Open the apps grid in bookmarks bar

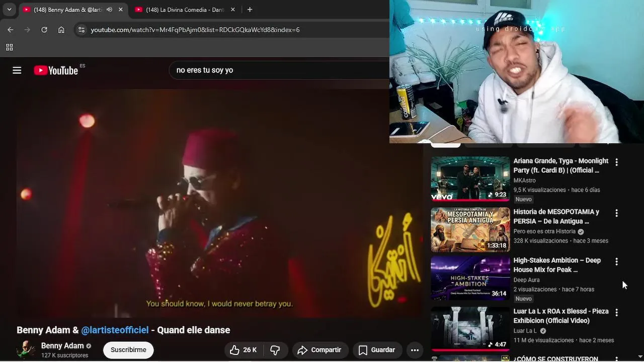(9, 47)
